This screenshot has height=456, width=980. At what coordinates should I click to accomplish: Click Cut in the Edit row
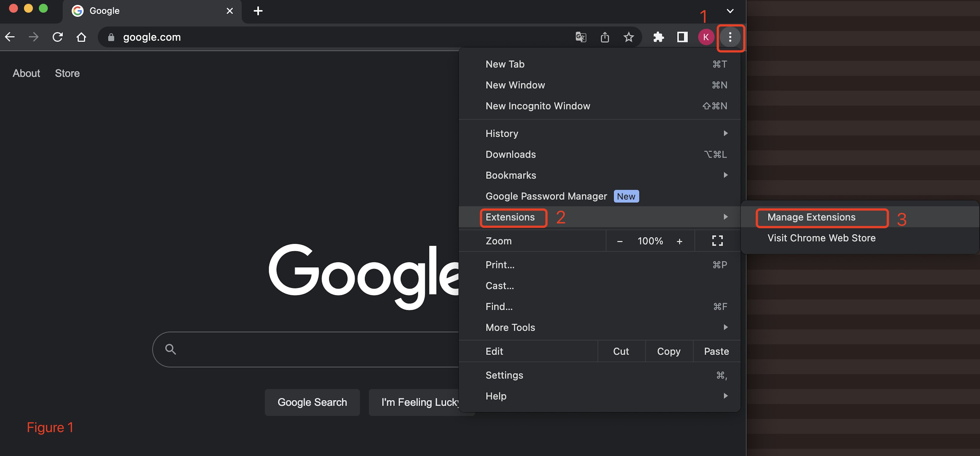pyautogui.click(x=621, y=351)
